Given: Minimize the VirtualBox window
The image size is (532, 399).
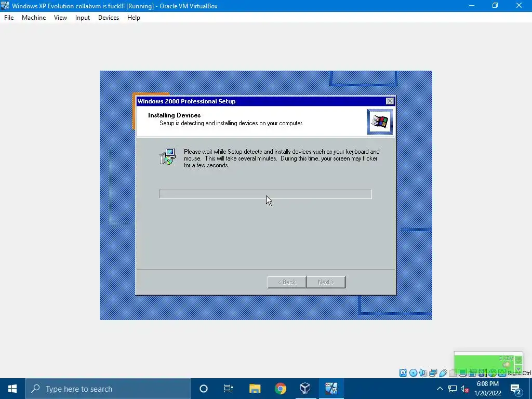Looking at the screenshot, I should 472,5.
